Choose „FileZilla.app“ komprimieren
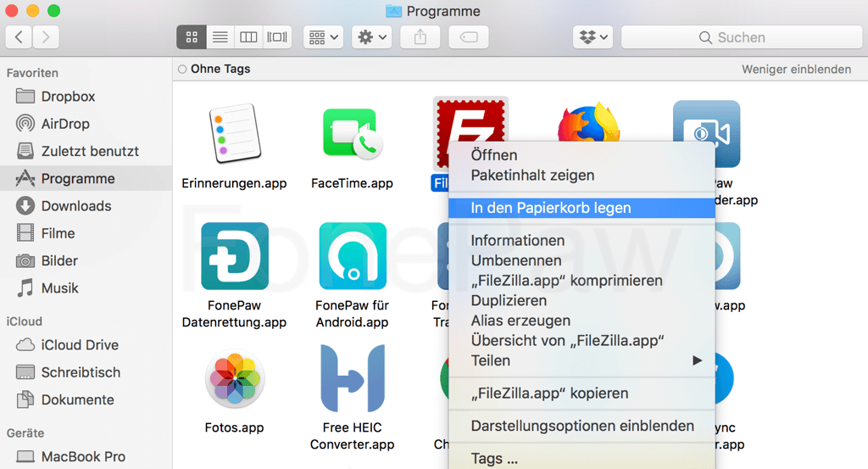The image size is (868, 469). click(x=581, y=280)
